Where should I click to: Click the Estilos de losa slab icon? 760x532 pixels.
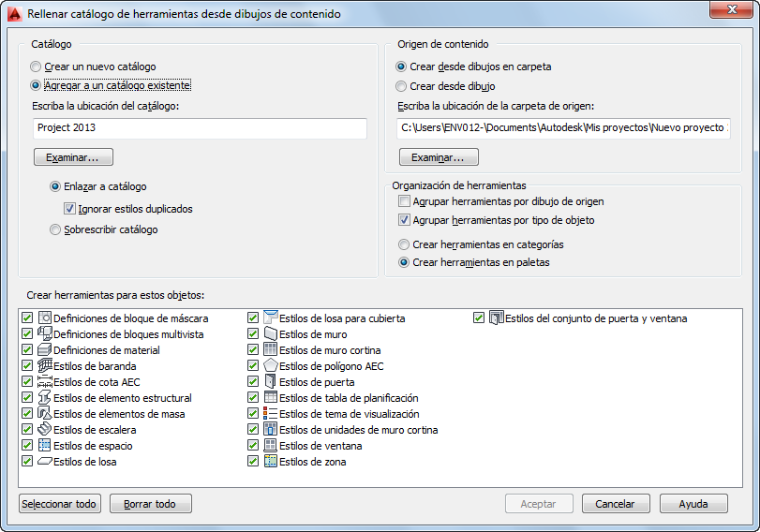[44, 462]
